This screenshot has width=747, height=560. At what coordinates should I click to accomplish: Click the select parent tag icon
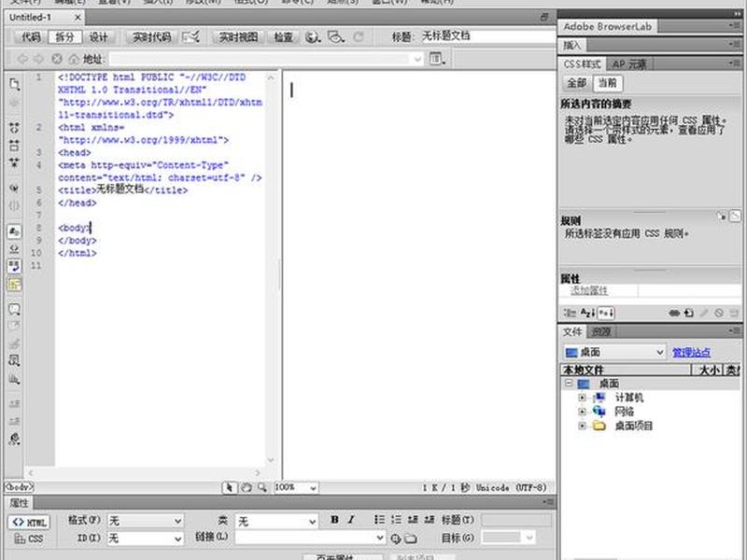click(14, 189)
